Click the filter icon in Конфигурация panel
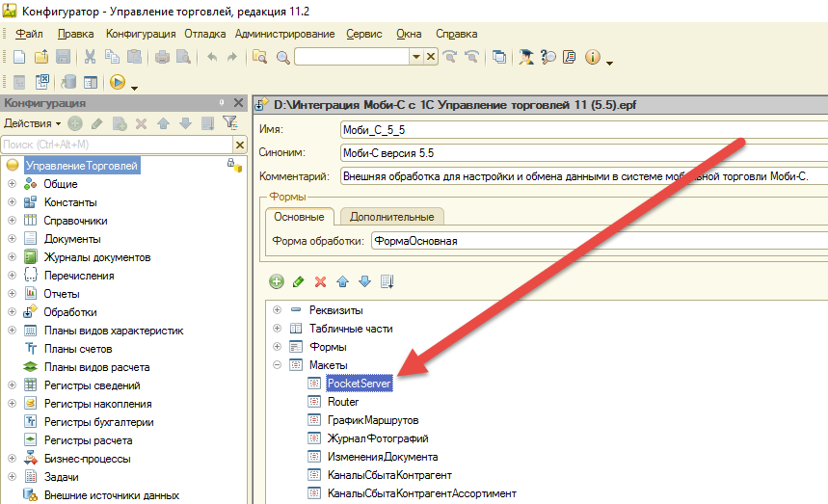 pyautogui.click(x=229, y=123)
